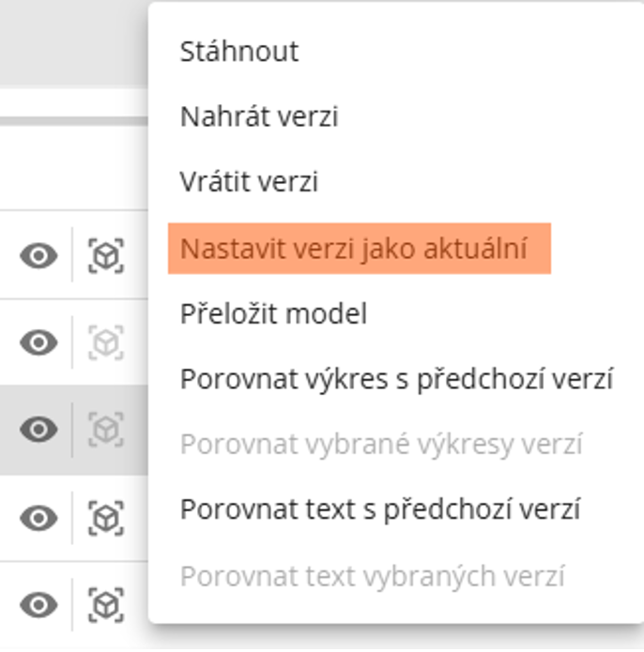The height and width of the screenshot is (652, 644).
Task: Choose the Přeložit model option
Action: click(x=273, y=313)
